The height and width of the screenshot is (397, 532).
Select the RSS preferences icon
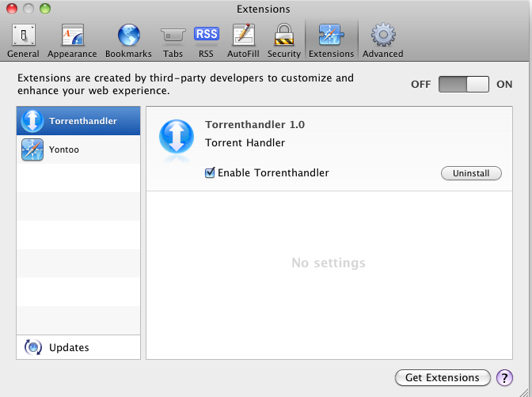coord(206,40)
